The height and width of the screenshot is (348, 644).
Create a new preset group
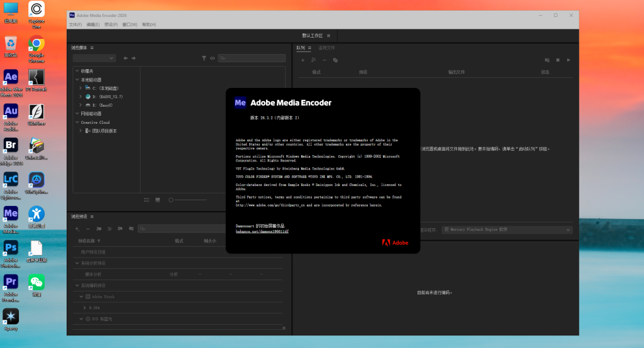[99, 229]
